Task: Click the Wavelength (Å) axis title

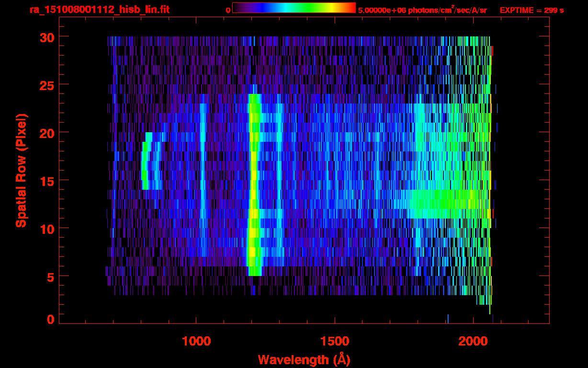Action: coord(304,359)
